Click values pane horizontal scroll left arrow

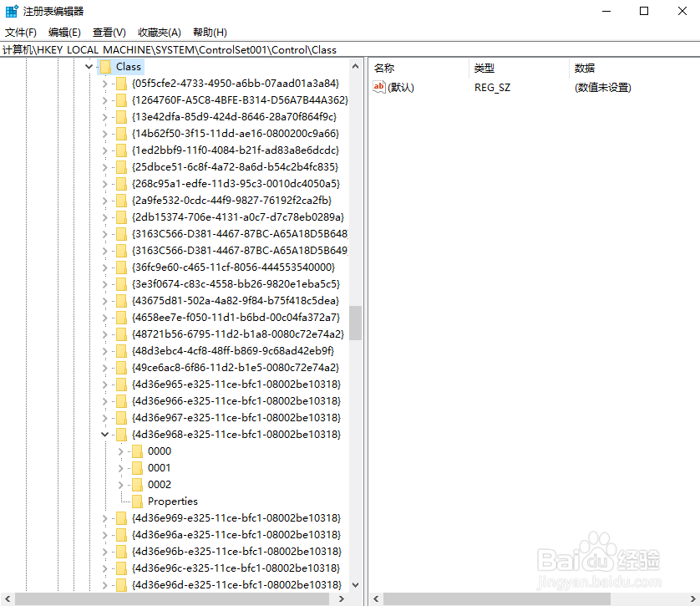pyautogui.click(x=376, y=598)
